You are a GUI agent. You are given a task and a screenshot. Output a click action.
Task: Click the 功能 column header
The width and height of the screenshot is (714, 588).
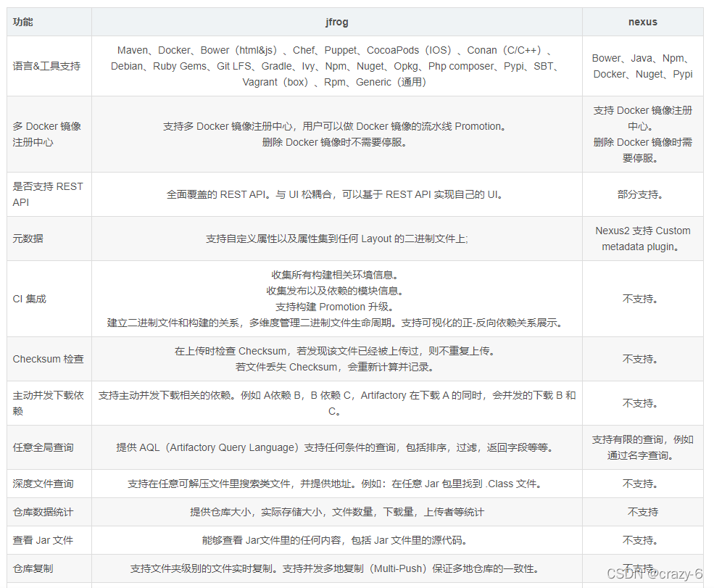click(22, 22)
